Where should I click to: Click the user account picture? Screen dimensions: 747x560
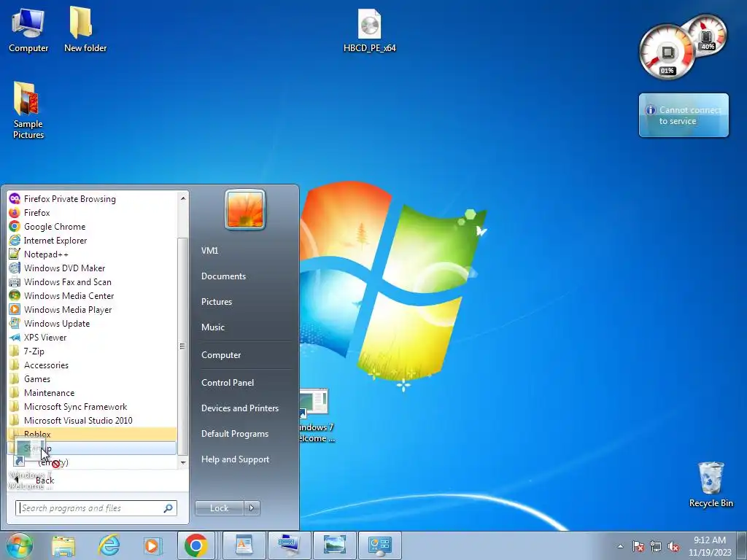click(245, 209)
